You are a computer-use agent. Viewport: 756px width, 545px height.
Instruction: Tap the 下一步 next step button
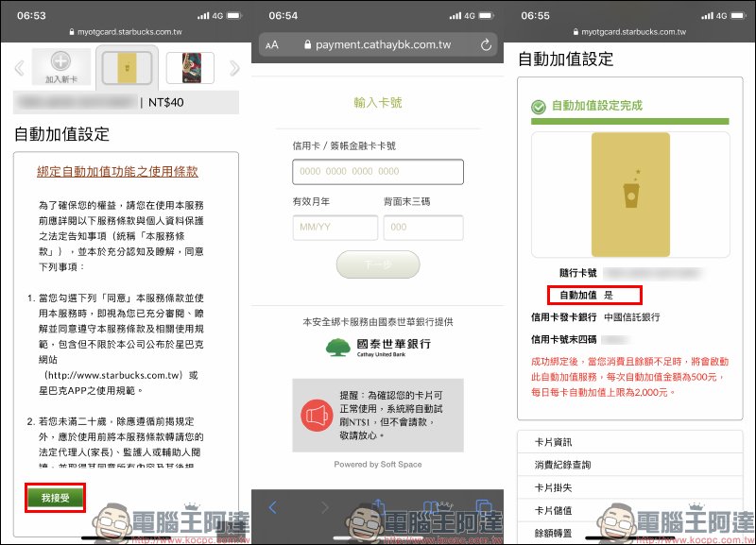(x=378, y=264)
